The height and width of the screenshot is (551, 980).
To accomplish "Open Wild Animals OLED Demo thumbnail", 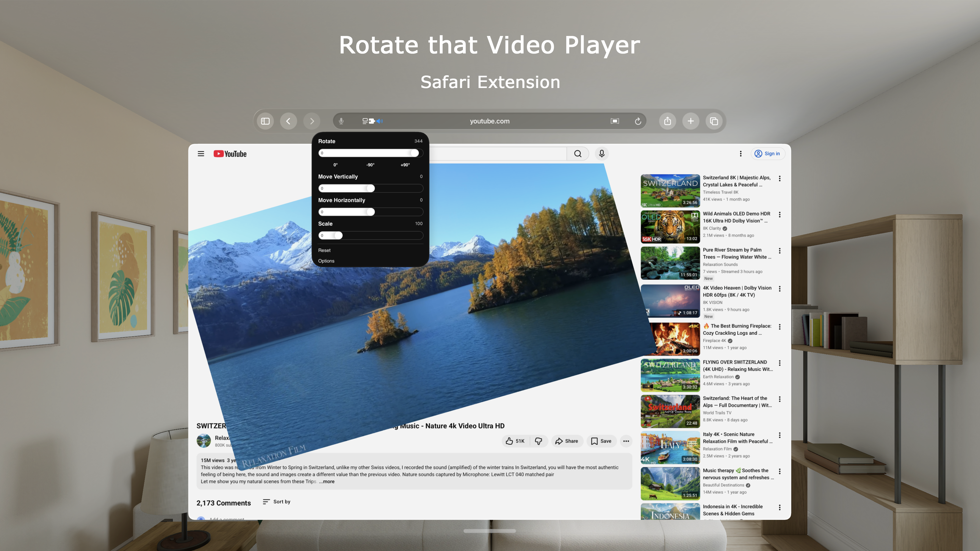I will click(x=670, y=227).
